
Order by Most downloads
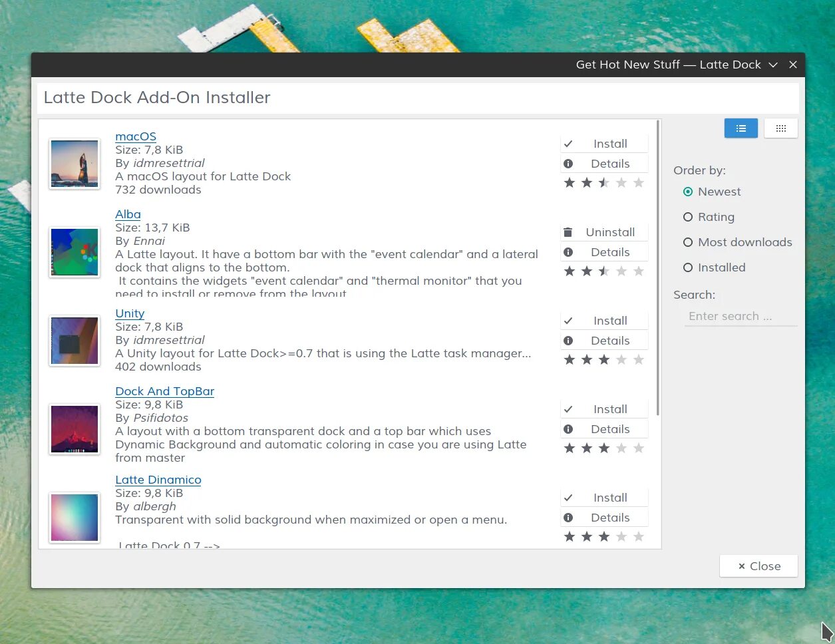[x=737, y=242]
